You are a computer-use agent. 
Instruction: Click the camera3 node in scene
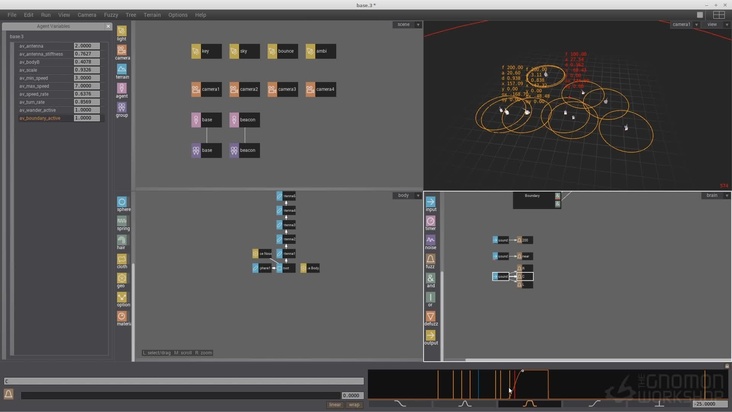283,90
